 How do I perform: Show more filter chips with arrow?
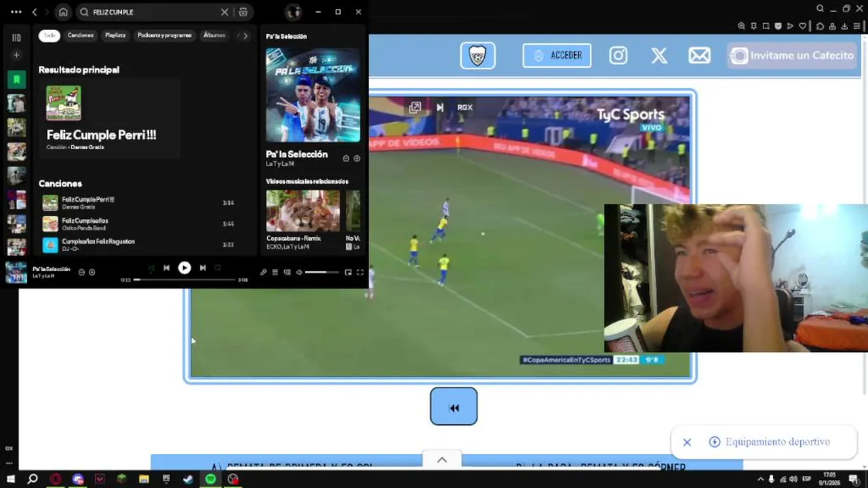245,35
